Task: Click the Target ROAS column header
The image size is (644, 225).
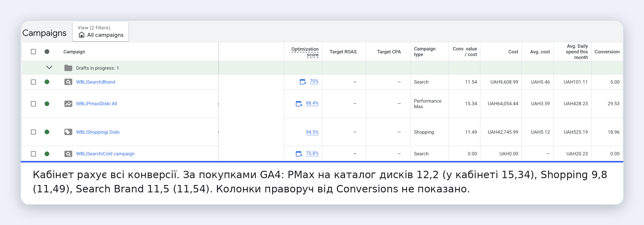Action: [343, 52]
